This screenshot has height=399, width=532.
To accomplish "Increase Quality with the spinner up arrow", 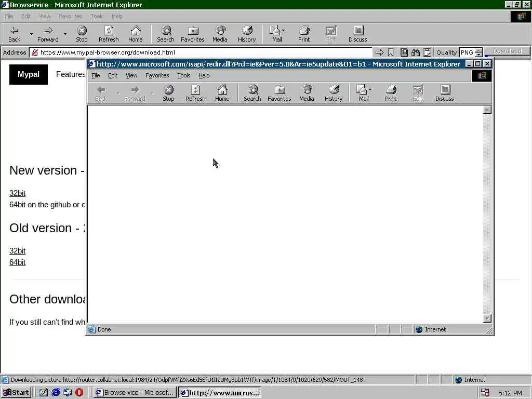I will pyautogui.click(x=478, y=50).
